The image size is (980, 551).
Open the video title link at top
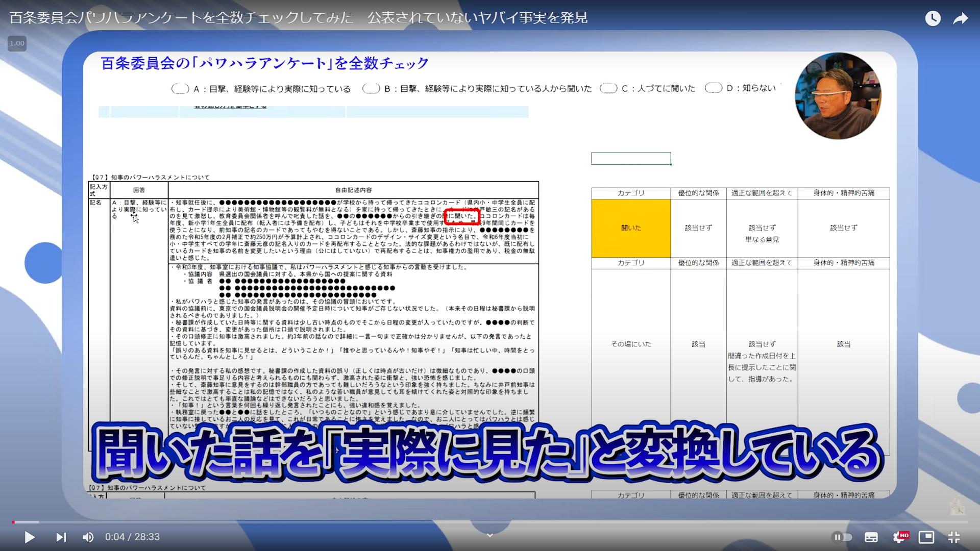pyautogui.click(x=299, y=18)
